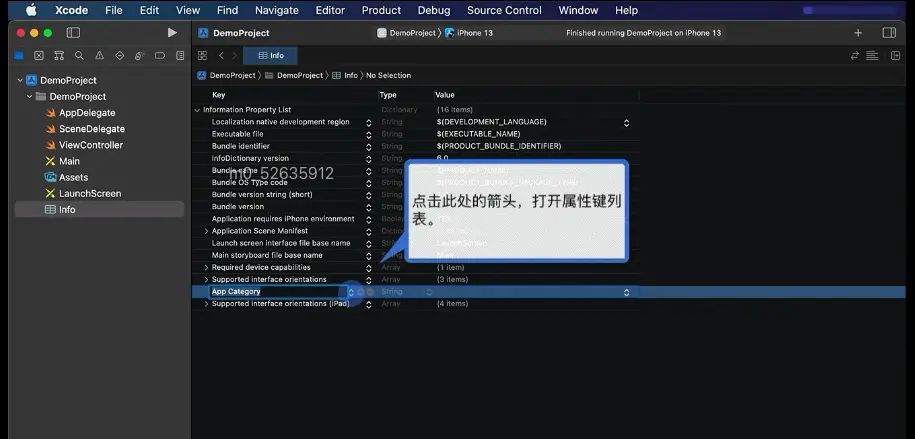This screenshot has width=915, height=439.
Task: Open the Navigate menu
Action: tap(277, 10)
